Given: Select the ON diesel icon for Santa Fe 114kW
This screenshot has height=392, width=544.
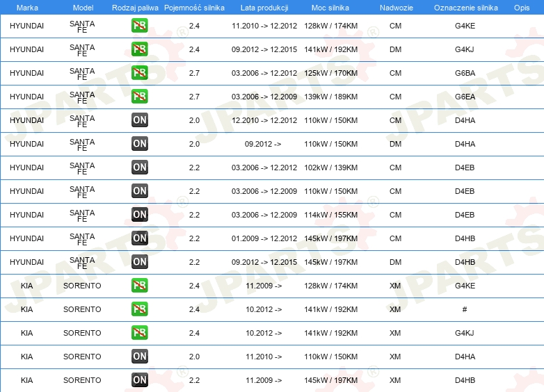Looking at the screenshot, I should click(x=140, y=215).
